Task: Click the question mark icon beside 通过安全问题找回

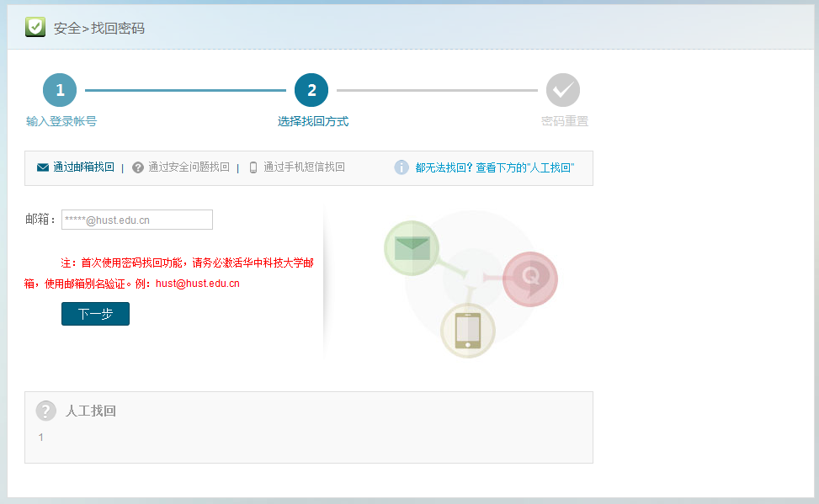Action: click(138, 167)
